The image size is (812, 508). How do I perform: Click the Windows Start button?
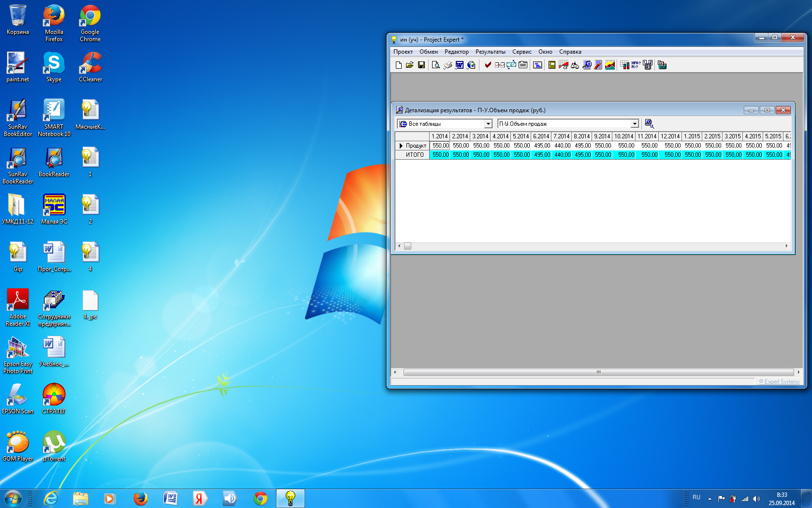tap(13, 498)
